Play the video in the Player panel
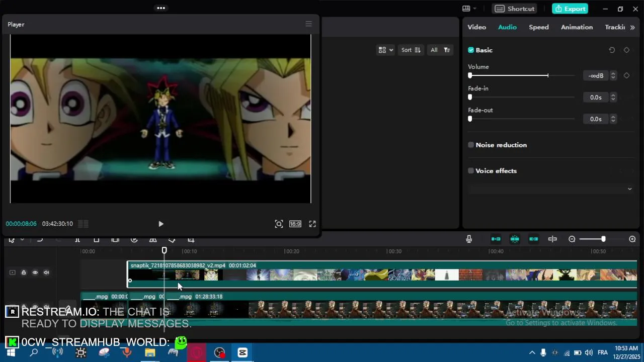The width and height of the screenshot is (644, 362). click(x=161, y=224)
